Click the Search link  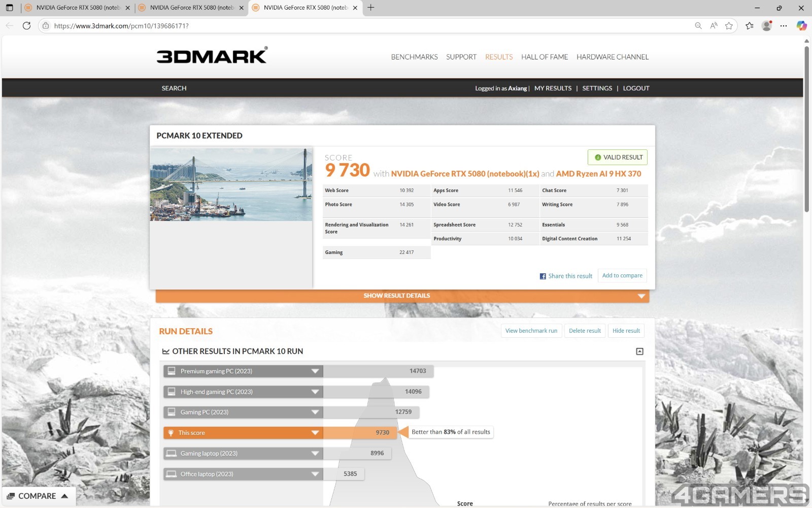174,88
